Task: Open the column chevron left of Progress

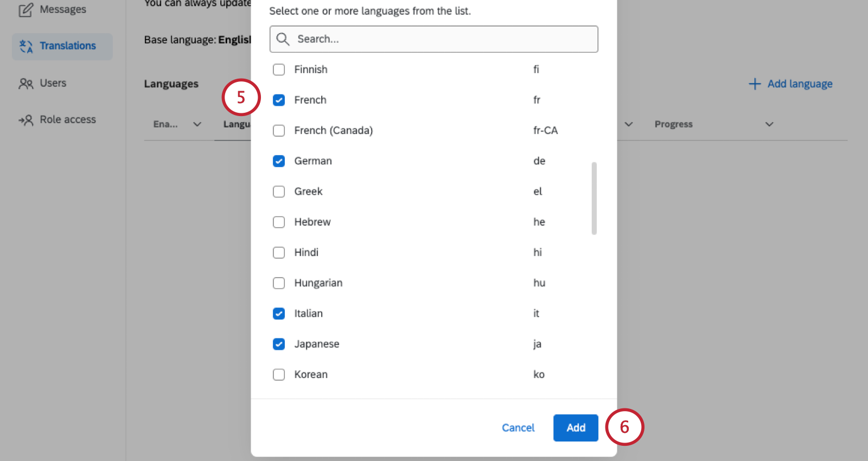Action: 629,124
